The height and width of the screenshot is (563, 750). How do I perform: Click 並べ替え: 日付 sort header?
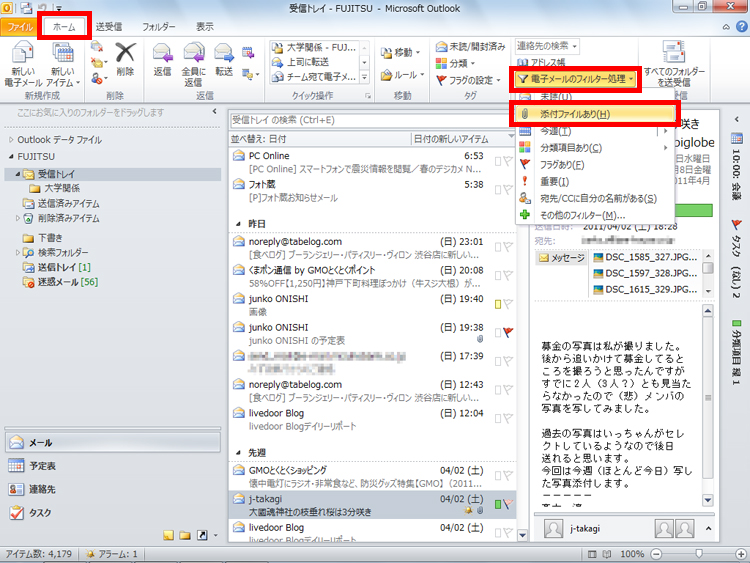(x=259, y=139)
